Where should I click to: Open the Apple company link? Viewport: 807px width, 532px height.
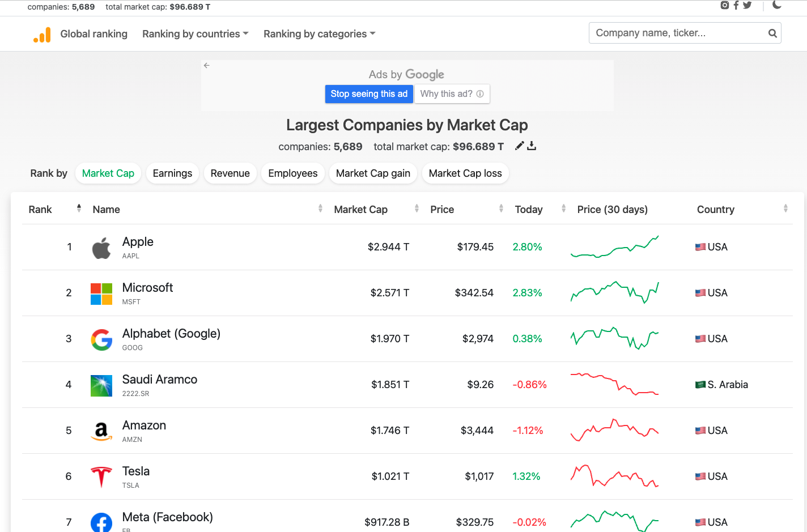tap(138, 242)
